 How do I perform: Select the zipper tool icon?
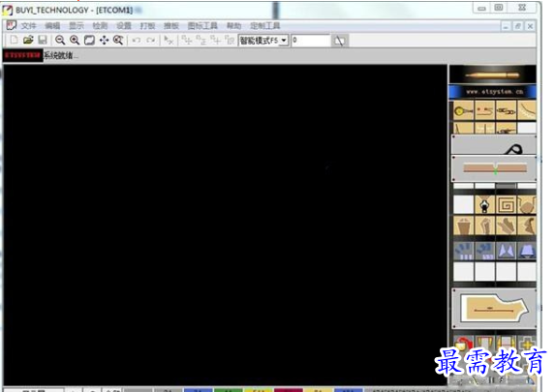484,204
